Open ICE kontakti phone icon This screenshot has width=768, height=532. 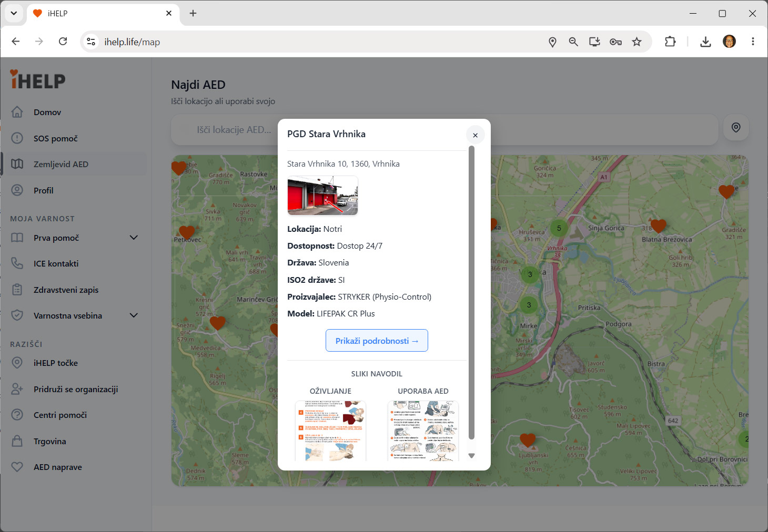pos(17,263)
